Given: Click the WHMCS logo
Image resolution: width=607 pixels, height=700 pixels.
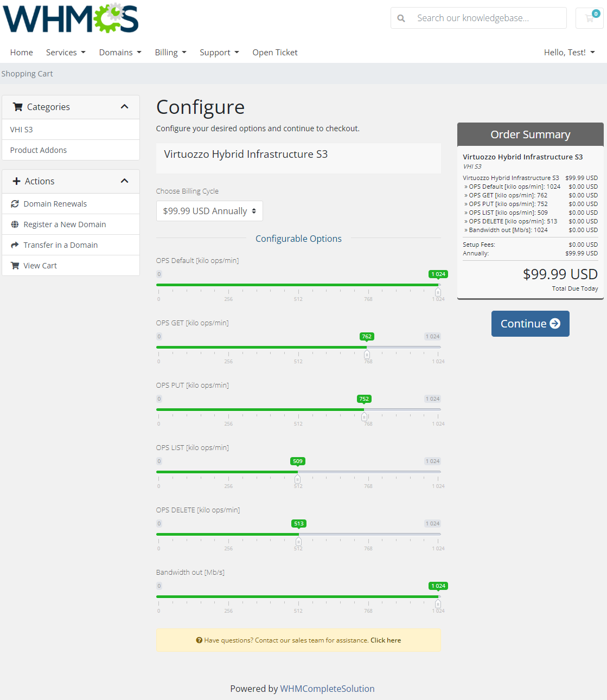Looking at the screenshot, I should 71,18.
